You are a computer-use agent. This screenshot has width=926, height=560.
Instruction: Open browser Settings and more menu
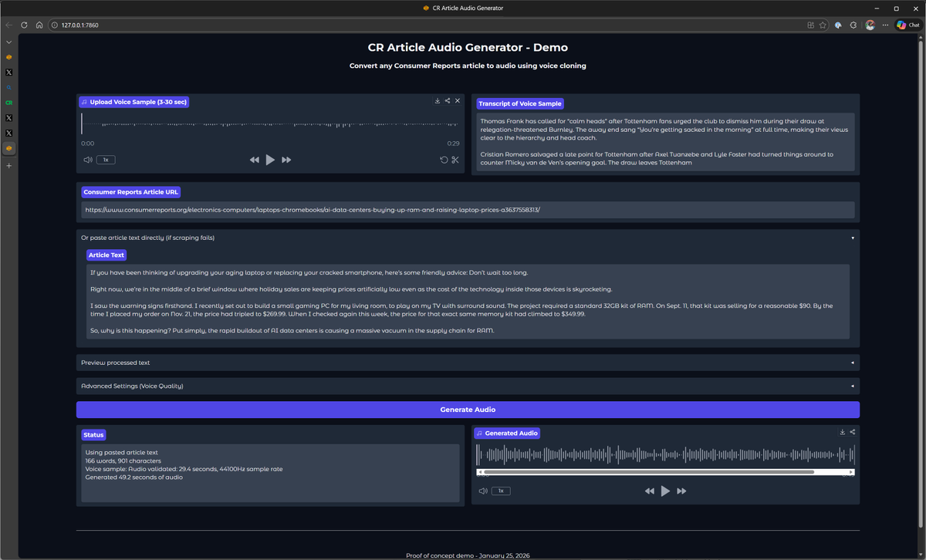pyautogui.click(x=884, y=25)
